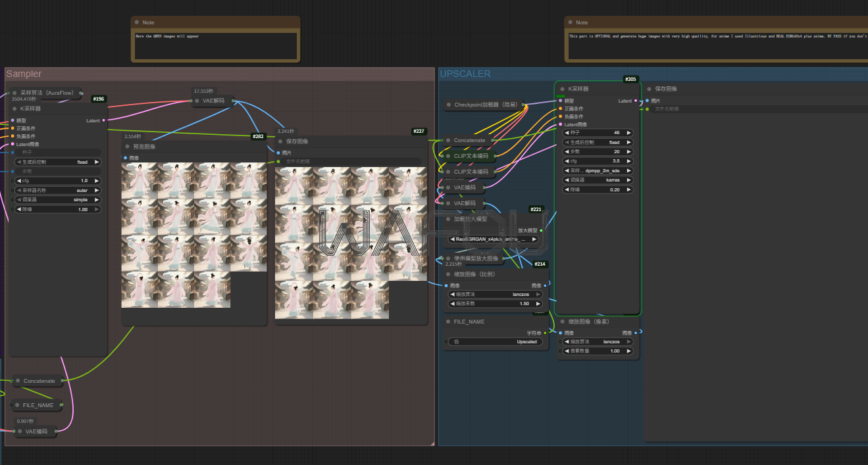The width and height of the screenshot is (868, 465).
Task: Toggle the collapsed FILE_NAME node in Sampler group
Action: point(16,405)
